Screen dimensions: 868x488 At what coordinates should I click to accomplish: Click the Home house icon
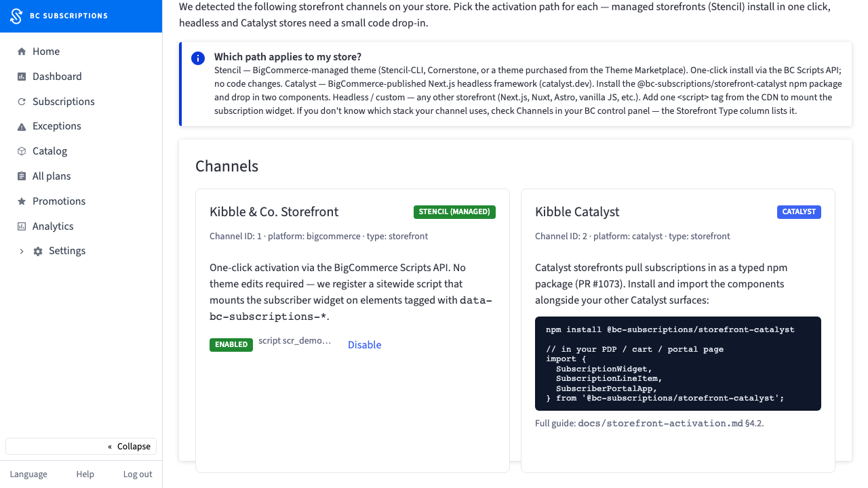pyautogui.click(x=22, y=52)
